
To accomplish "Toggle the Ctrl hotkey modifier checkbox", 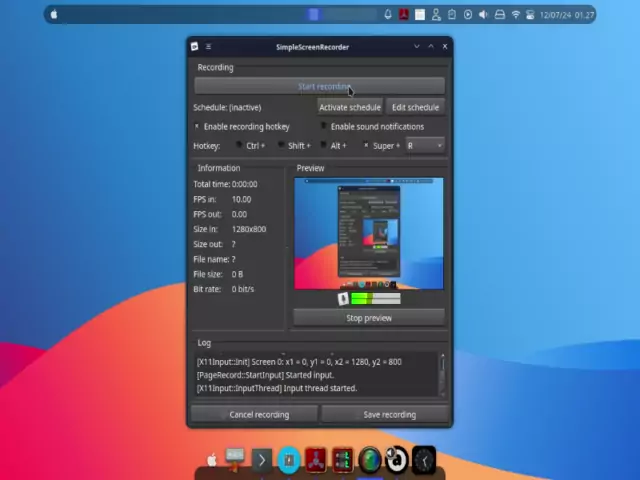I will coord(239,146).
